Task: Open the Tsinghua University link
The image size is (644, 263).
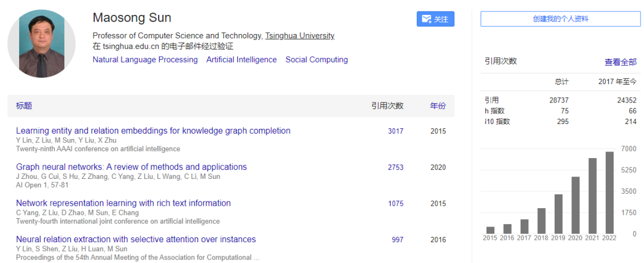Action: pos(299,36)
